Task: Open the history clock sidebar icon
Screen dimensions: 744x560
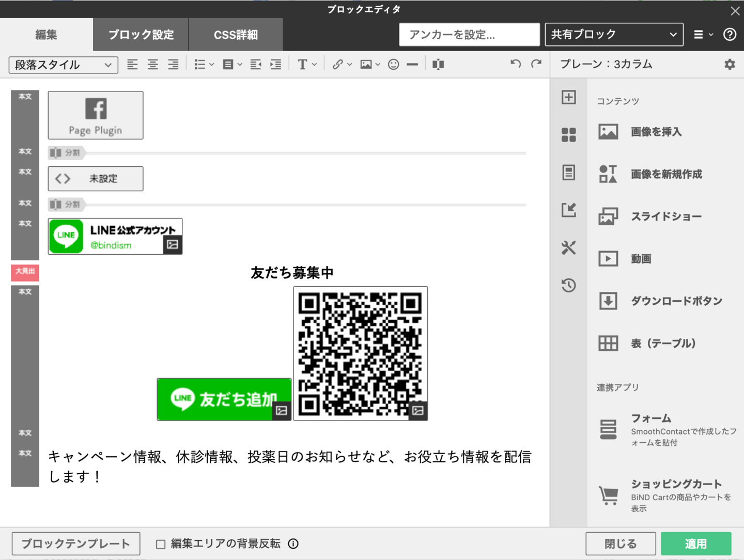Action: (569, 285)
